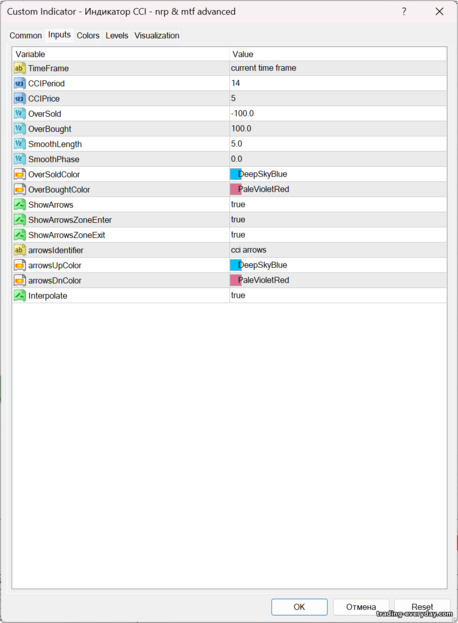Click the OverSoldColor DeepSkyBlue swatch
The width and height of the screenshot is (458, 623).
tap(236, 174)
